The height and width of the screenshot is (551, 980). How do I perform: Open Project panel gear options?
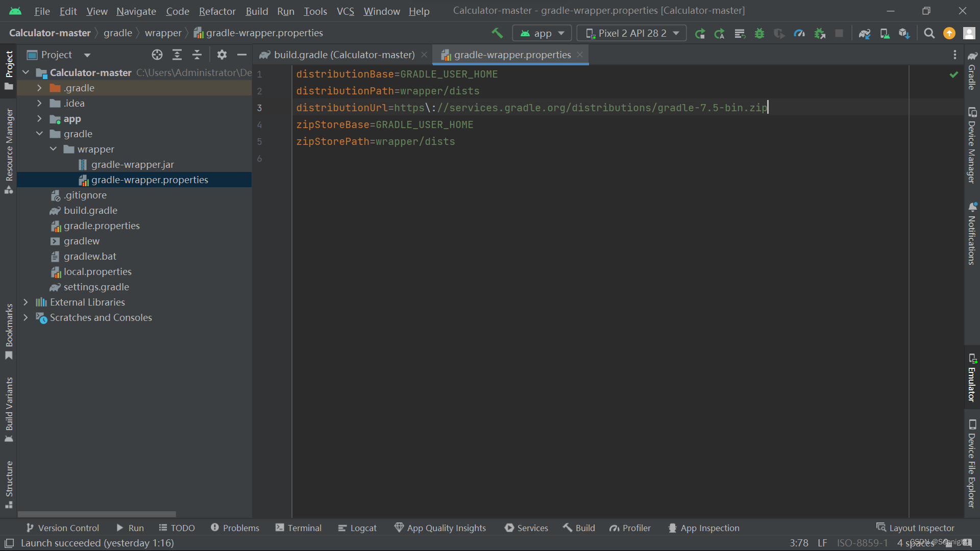(222, 55)
